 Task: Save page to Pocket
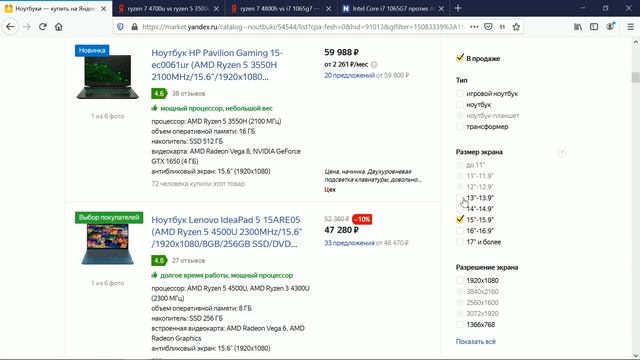pyautogui.click(x=488, y=27)
